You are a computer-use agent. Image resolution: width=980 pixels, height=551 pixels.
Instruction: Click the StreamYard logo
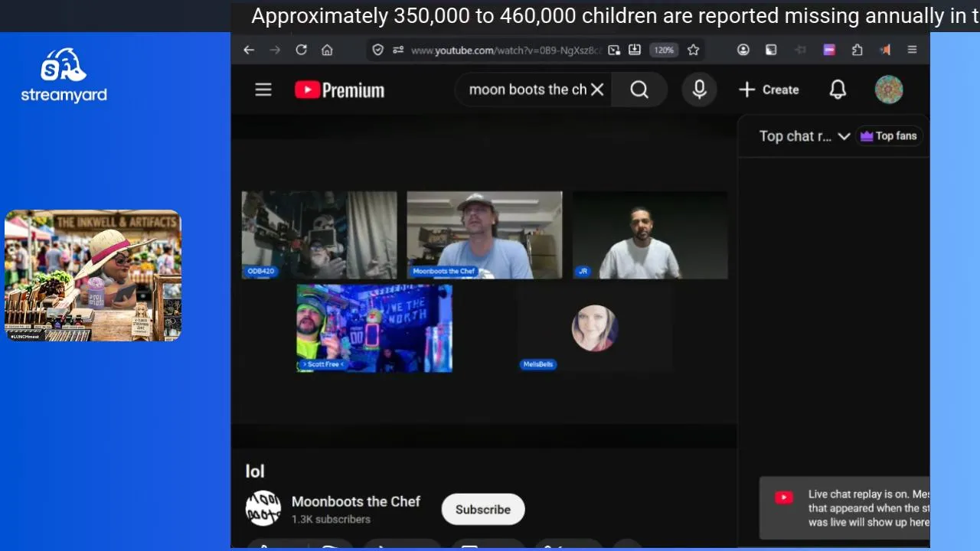(64, 76)
